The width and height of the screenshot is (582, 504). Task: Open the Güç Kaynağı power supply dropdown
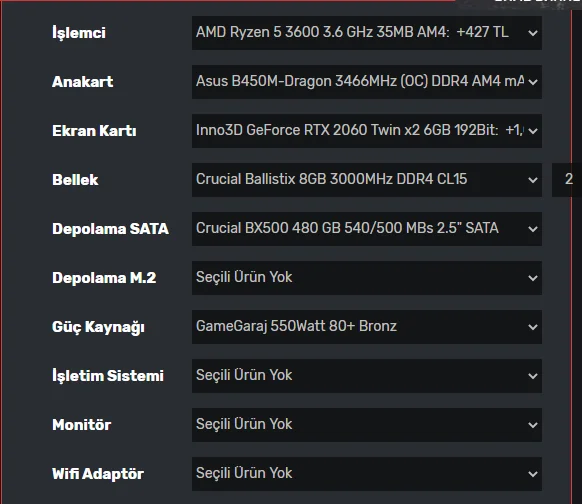[x=367, y=327]
